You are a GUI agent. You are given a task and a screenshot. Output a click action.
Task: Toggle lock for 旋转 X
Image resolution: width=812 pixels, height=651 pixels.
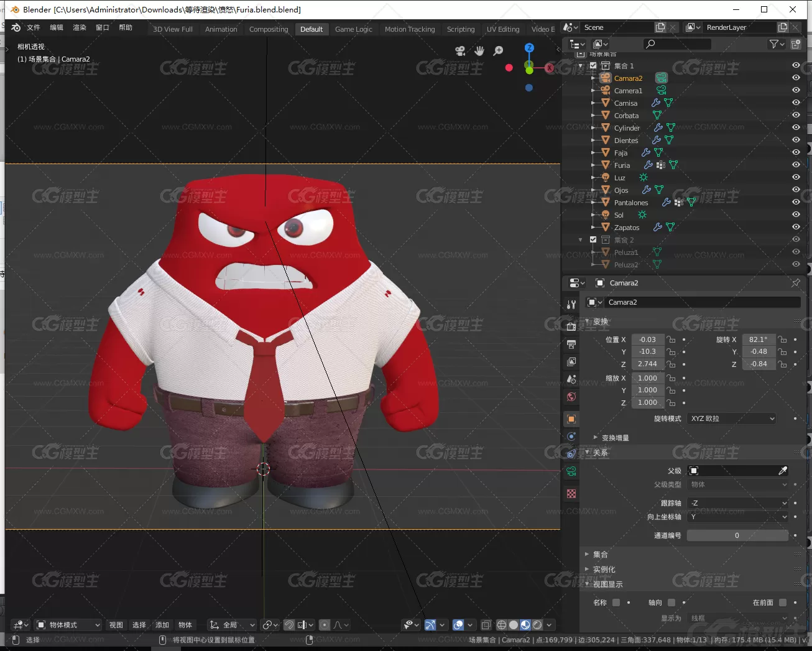click(x=783, y=339)
